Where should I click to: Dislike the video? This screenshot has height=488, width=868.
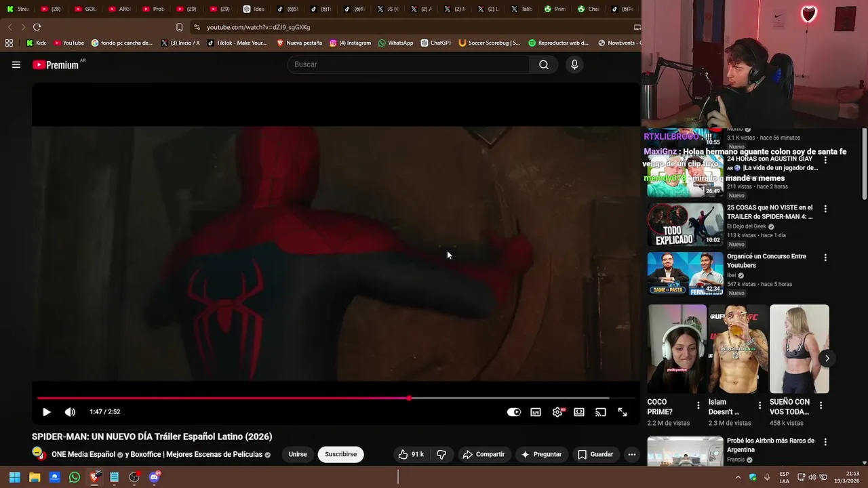pyautogui.click(x=441, y=454)
